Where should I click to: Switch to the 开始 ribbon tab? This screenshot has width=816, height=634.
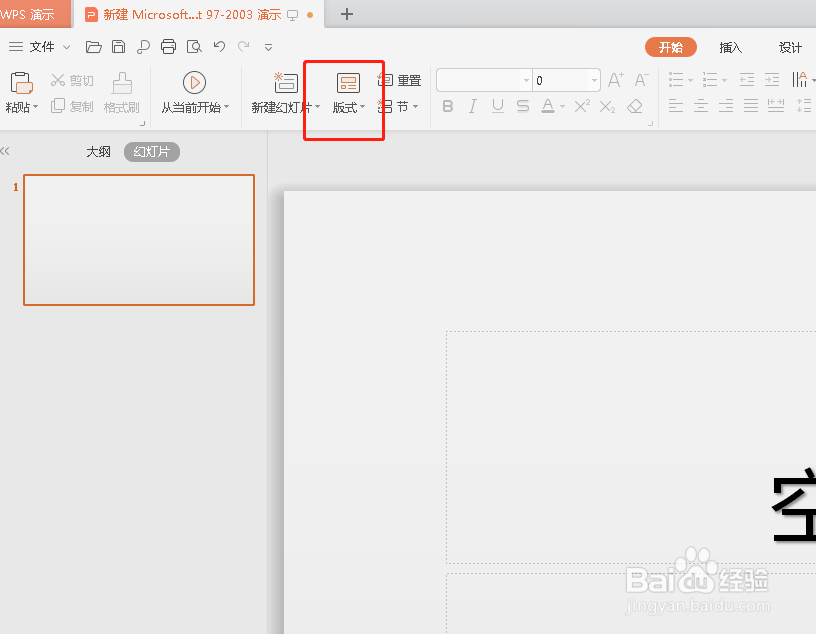pyautogui.click(x=671, y=47)
